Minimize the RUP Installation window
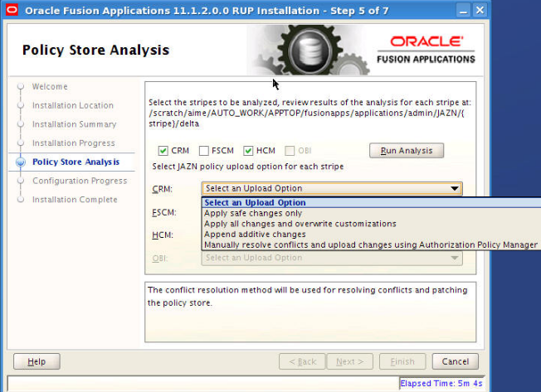The width and height of the screenshot is (541, 392). tap(463, 10)
